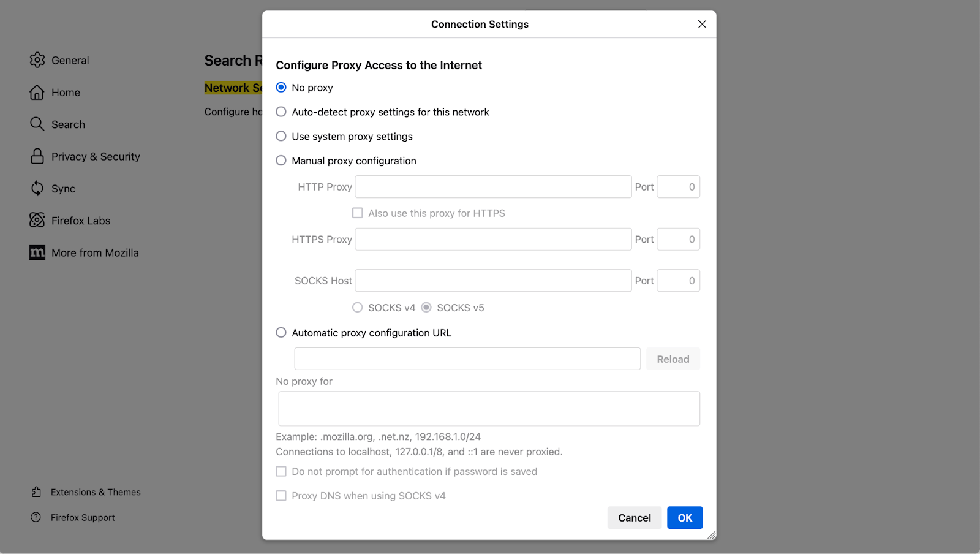Image resolution: width=980 pixels, height=554 pixels.
Task: Click the Sync arrows icon
Action: [x=37, y=188]
